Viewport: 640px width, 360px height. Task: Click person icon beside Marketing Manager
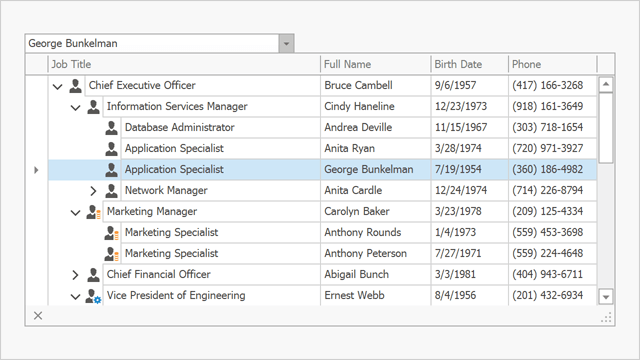[x=93, y=212]
